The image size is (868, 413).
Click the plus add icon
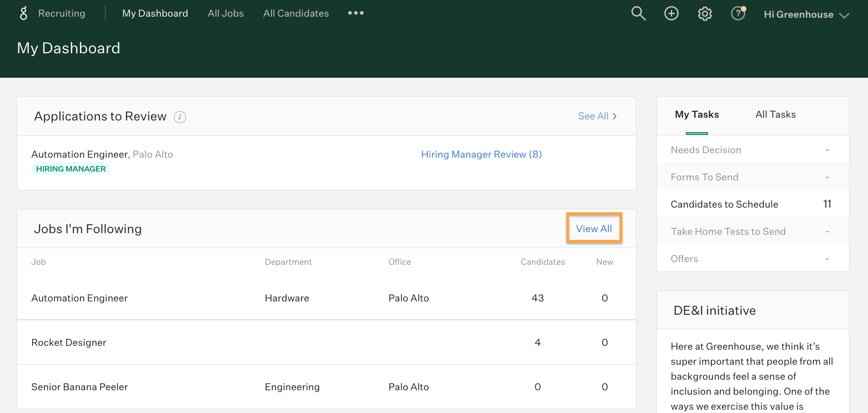[671, 14]
